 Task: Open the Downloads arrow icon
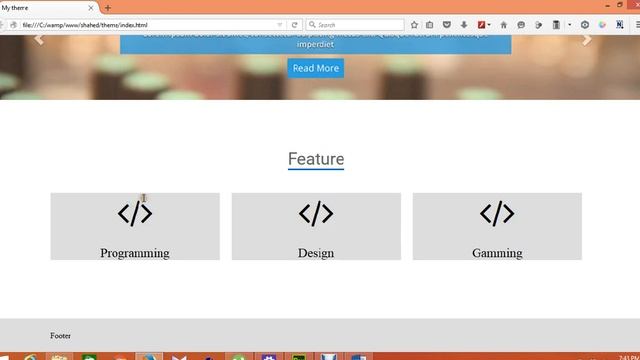(464, 25)
